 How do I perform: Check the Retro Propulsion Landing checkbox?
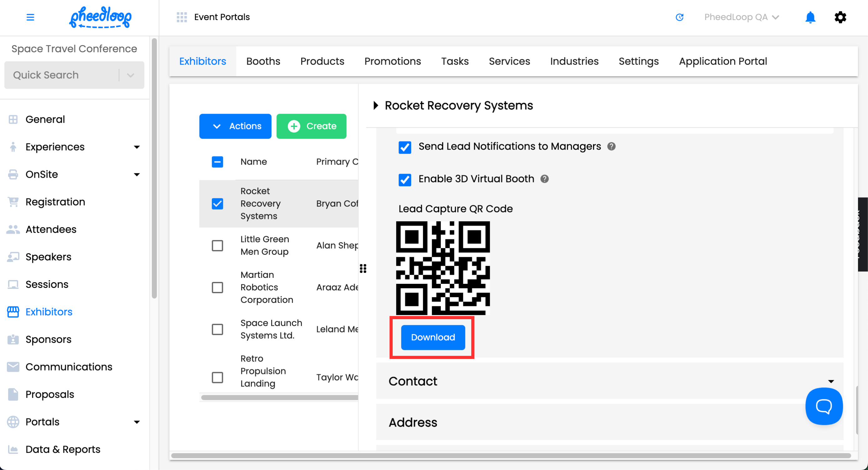[217, 377]
